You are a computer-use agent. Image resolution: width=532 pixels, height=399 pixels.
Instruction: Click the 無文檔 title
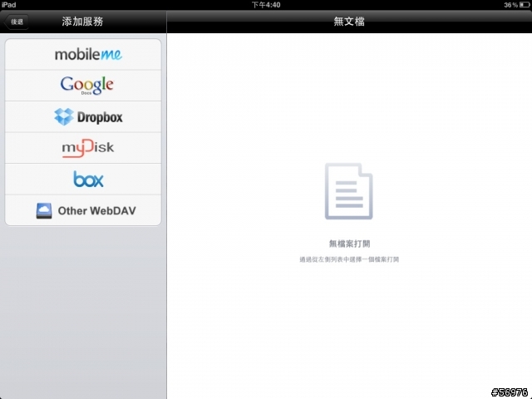(x=349, y=22)
